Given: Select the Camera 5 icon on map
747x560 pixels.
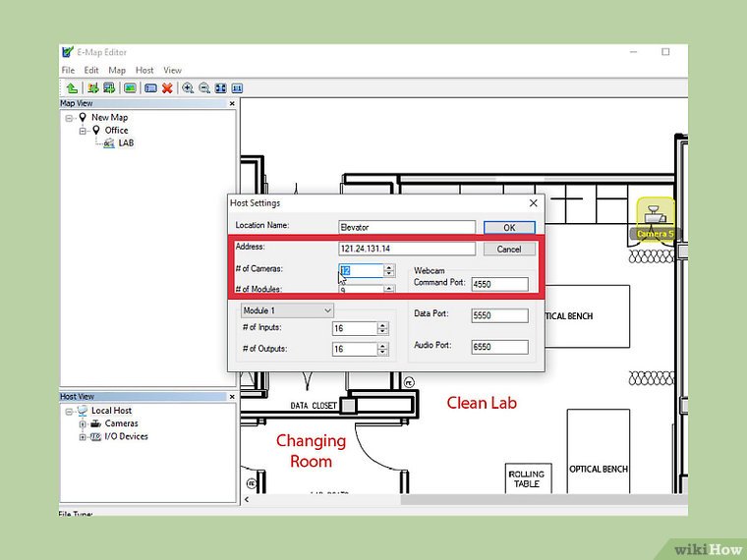Looking at the screenshot, I should click(654, 213).
